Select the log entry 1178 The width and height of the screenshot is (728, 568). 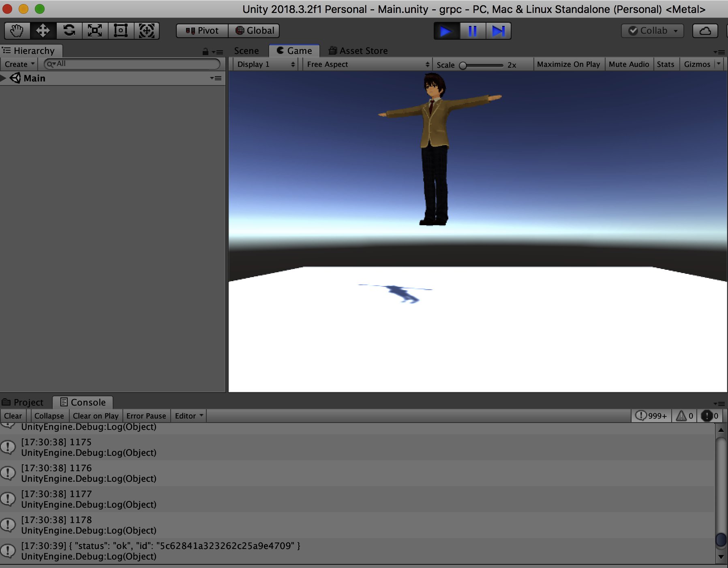[x=358, y=525]
